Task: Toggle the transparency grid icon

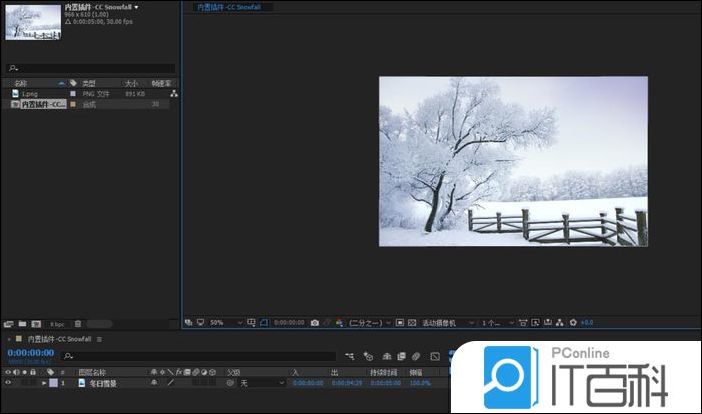Action: coord(412,323)
